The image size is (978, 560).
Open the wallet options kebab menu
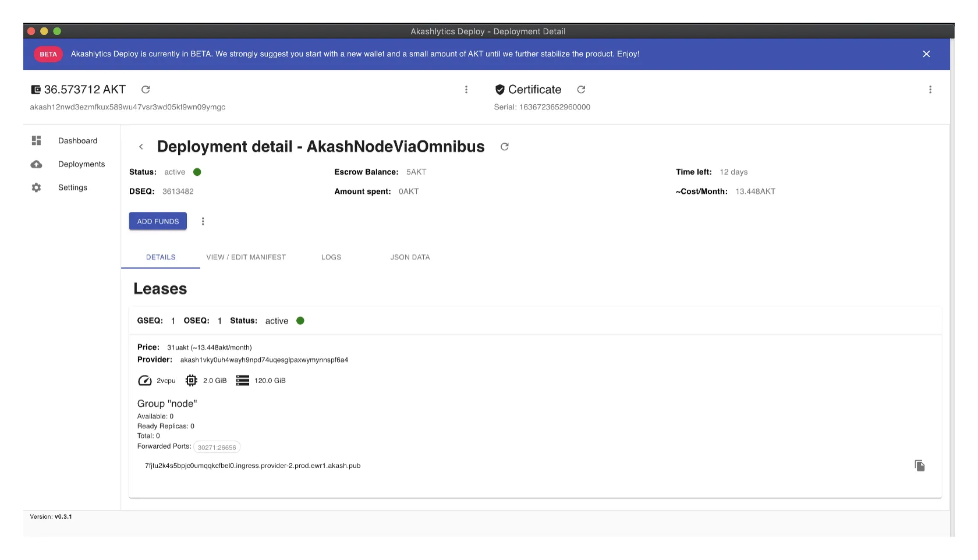click(x=466, y=90)
